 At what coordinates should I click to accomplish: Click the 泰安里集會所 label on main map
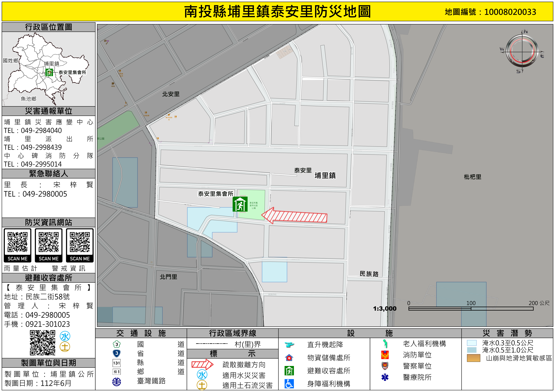pos(216,194)
